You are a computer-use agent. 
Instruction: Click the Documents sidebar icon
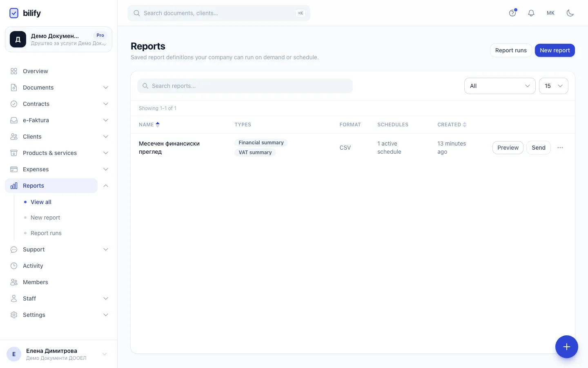[14, 88]
